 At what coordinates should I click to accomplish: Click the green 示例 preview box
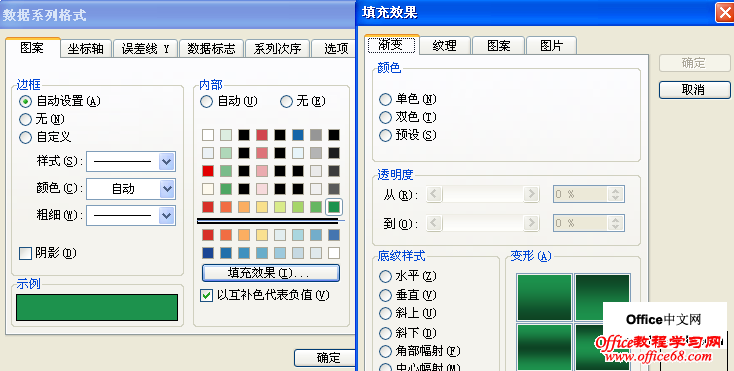pyautogui.click(x=97, y=307)
